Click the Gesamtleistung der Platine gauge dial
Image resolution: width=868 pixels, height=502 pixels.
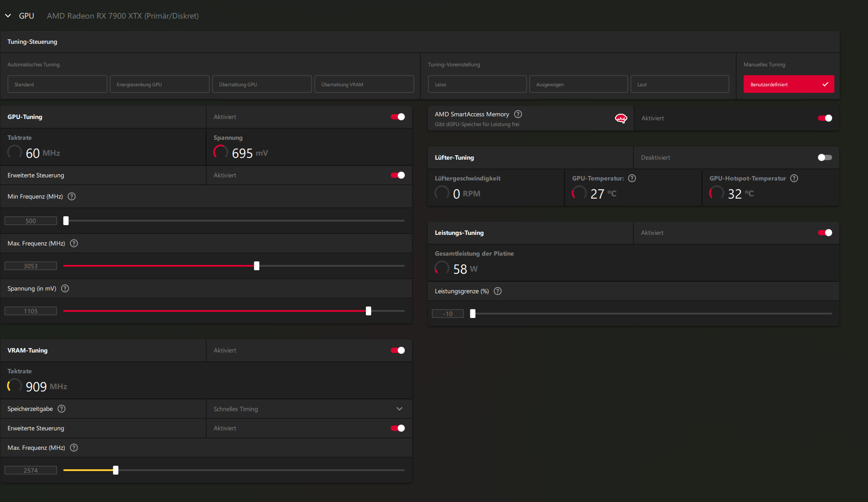tap(442, 268)
